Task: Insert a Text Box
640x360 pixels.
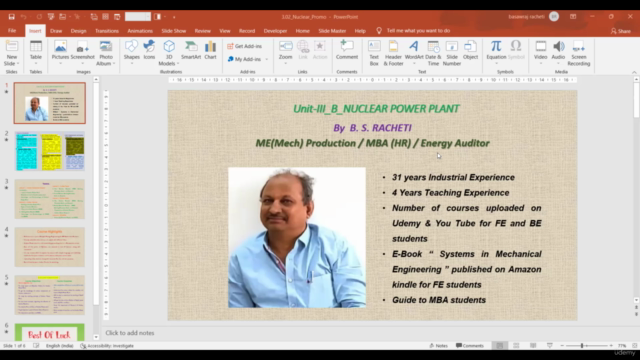Action: point(374,53)
